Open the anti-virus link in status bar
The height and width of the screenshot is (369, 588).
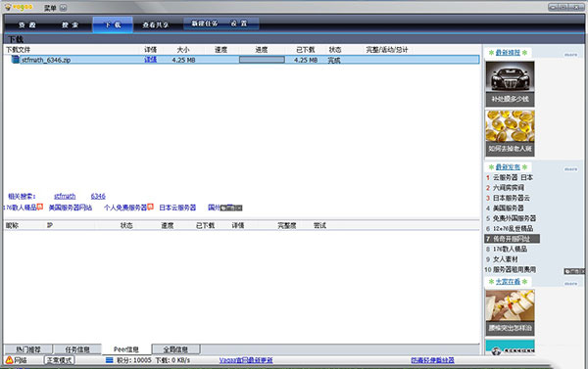(x=432, y=360)
